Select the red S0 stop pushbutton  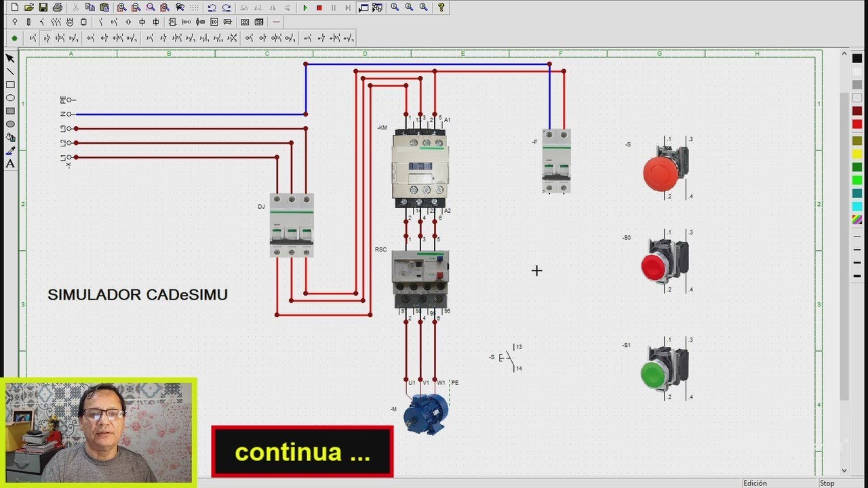coord(665,261)
